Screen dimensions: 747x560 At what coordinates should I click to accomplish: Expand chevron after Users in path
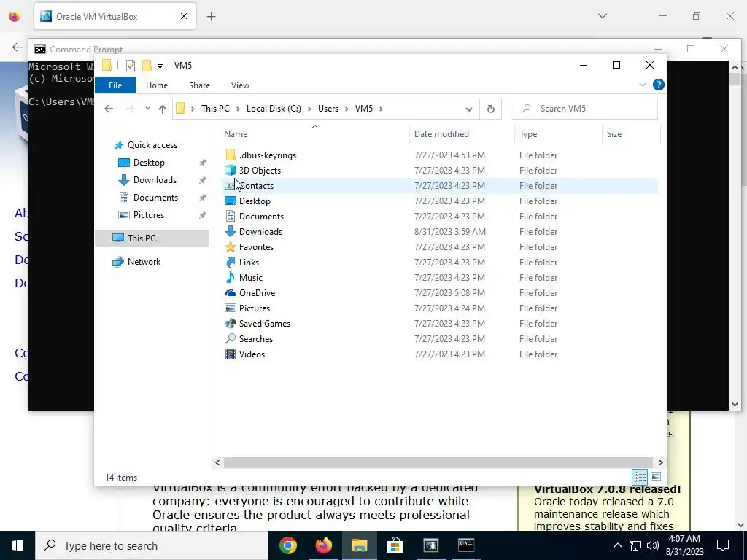[347, 109]
